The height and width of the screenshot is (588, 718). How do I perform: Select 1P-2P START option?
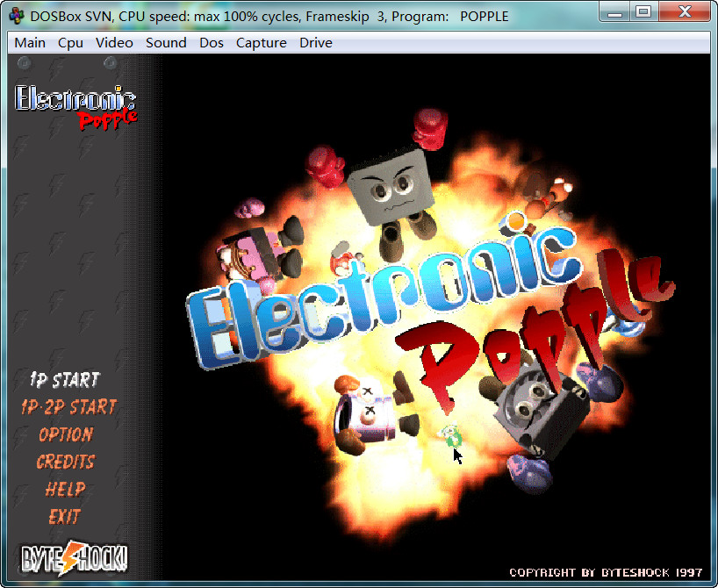point(68,407)
